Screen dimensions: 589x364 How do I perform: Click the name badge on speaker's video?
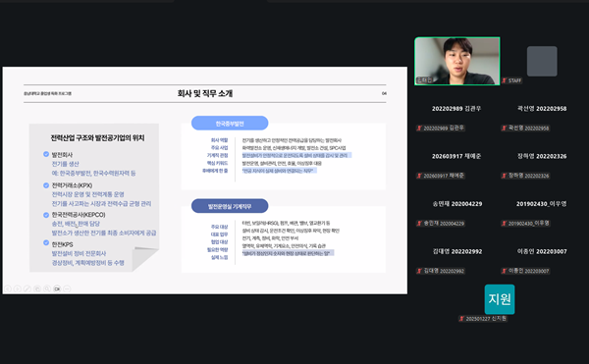coord(424,79)
